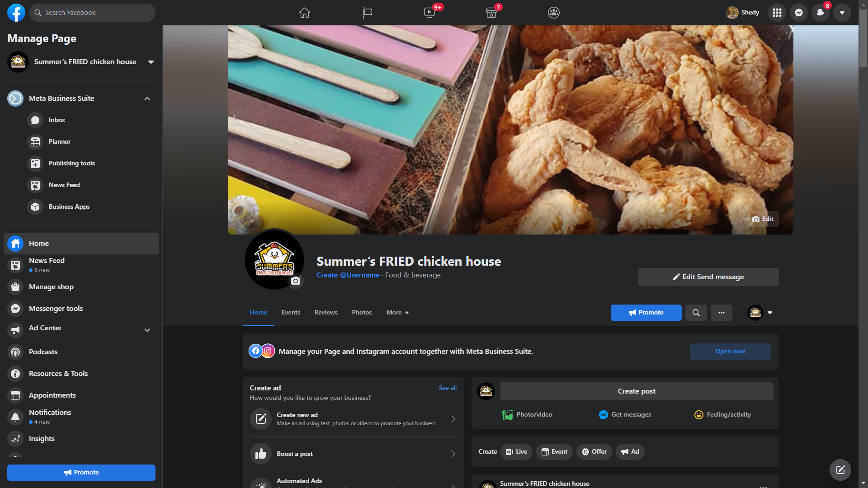This screenshot has height=488, width=868.
Task: Open the More tab dropdown
Action: click(x=397, y=313)
